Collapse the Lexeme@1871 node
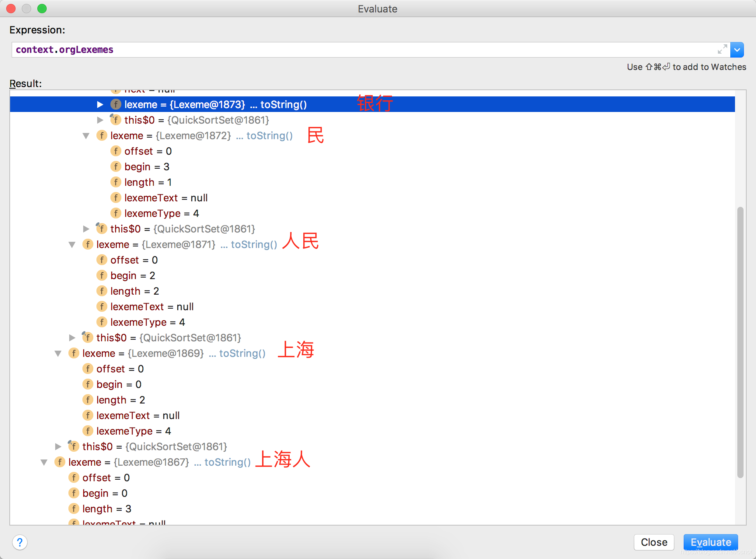Screen dimensions: 756x559 72,245
